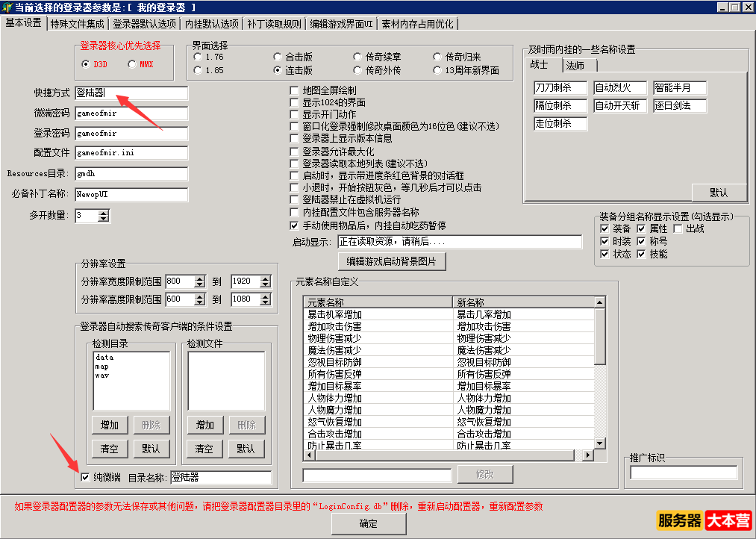Open the 法师 names tab

tap(575, 66)
